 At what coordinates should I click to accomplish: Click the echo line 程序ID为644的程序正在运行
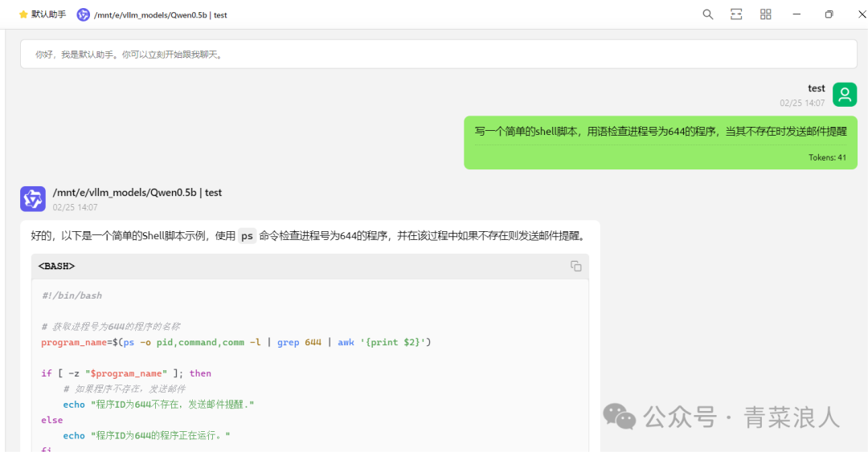[146, 435]
